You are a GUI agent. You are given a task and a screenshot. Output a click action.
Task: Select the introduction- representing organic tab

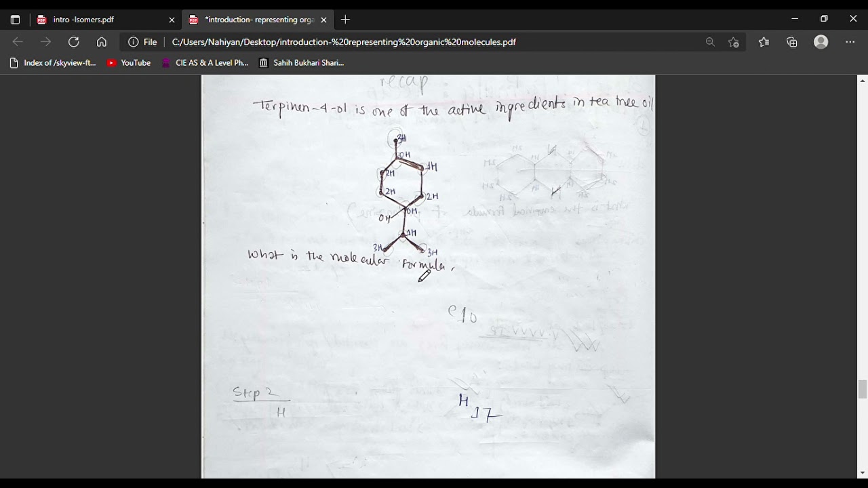(x=257, y=20)
